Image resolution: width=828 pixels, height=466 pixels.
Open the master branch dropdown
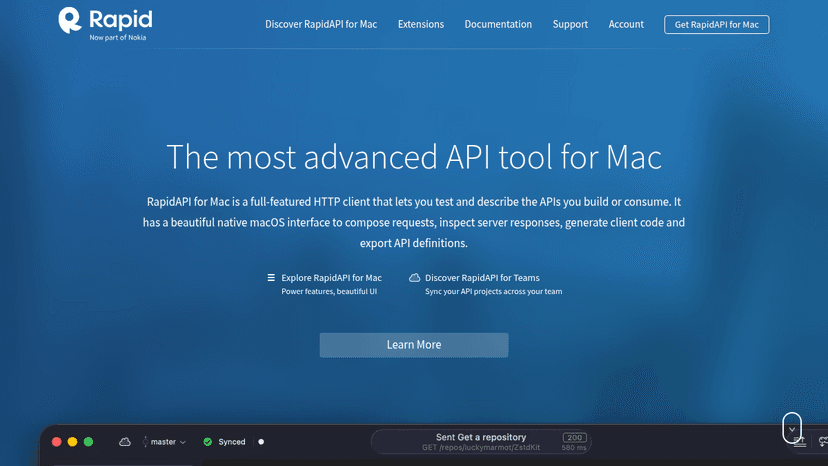point(165,442)
